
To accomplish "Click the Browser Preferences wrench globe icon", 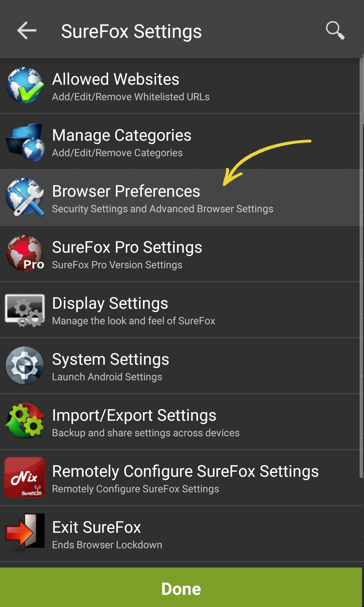I will pyautogui.click(x=25, y=197).
